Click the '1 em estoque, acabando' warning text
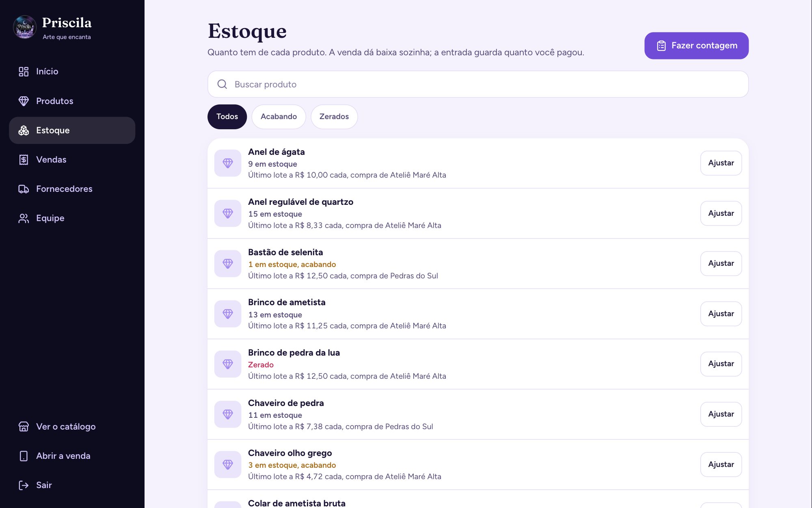 (292, 265)
